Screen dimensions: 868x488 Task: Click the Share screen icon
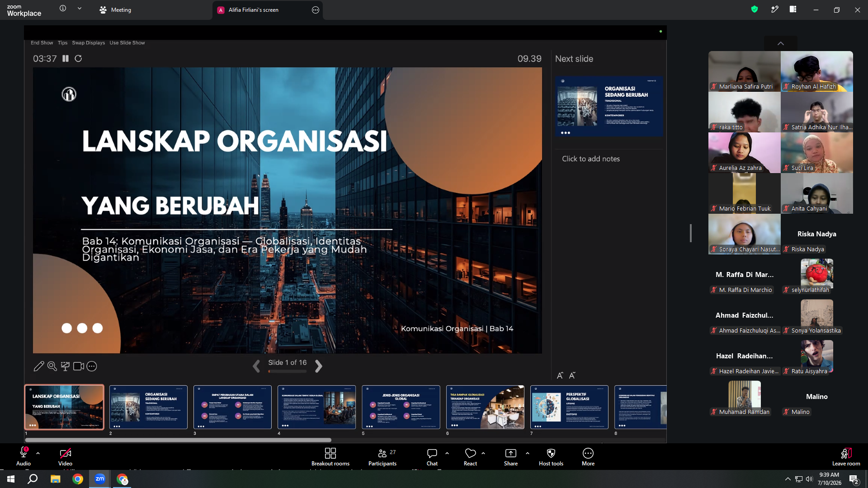(511, 453)
